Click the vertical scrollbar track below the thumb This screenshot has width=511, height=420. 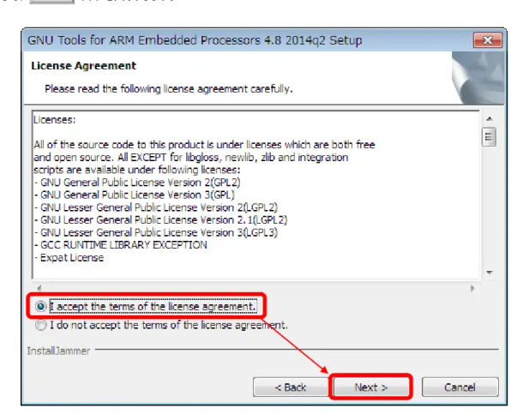489,207
